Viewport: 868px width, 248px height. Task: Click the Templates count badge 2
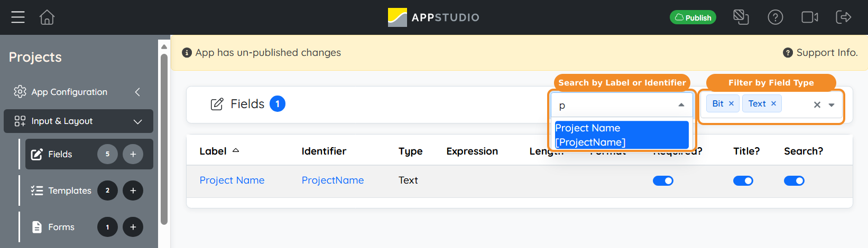[107, 190]
